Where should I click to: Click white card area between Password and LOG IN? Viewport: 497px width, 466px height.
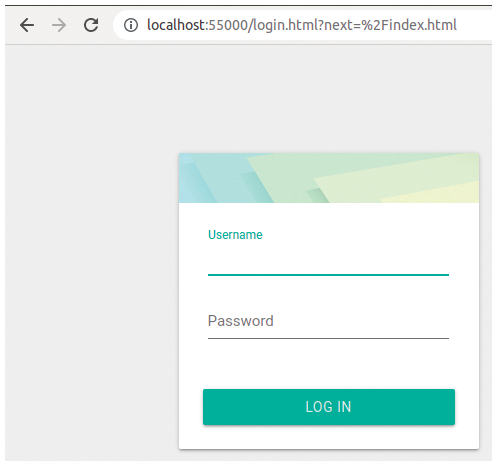coord(329,364)
